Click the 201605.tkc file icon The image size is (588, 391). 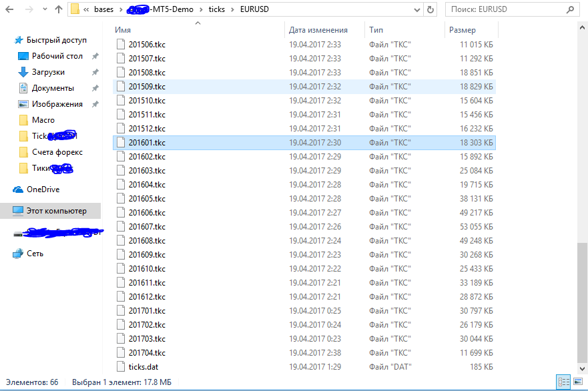tap(121, 199)
